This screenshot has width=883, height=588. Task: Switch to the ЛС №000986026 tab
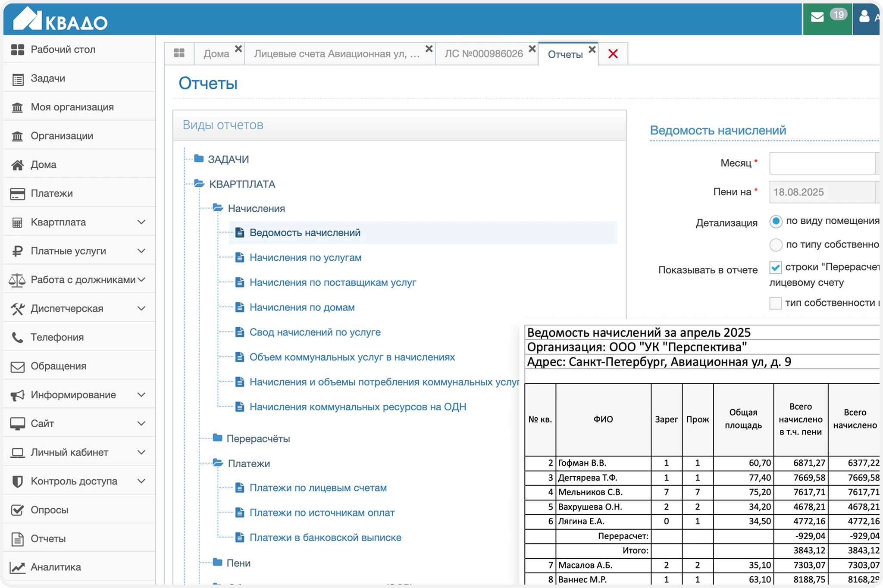click(483, 54)
